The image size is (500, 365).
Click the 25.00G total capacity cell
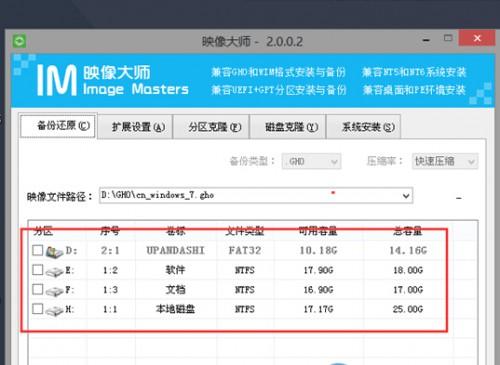408,309
